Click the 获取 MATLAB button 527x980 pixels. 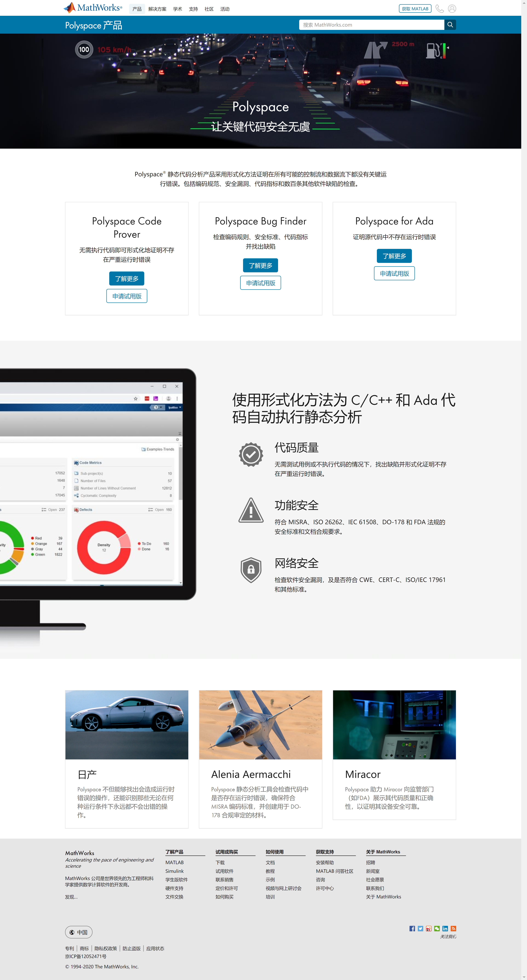coord(415,9)
